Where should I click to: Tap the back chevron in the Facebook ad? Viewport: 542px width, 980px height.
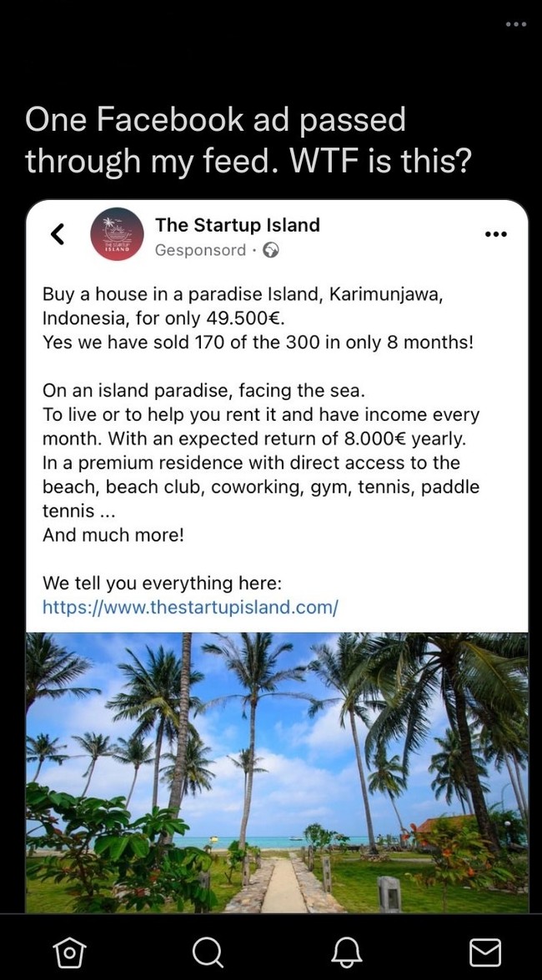(x=58, y=234)
